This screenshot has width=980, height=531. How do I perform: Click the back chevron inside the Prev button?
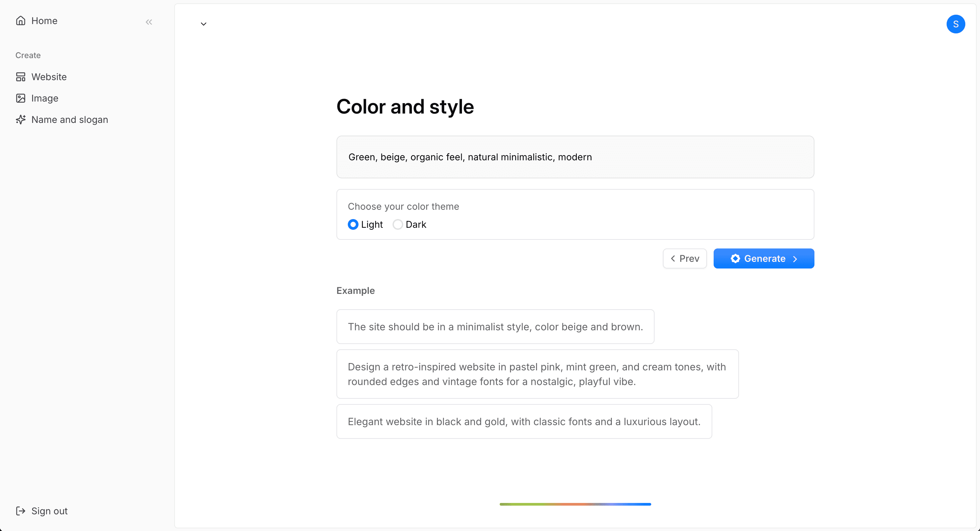673,258
